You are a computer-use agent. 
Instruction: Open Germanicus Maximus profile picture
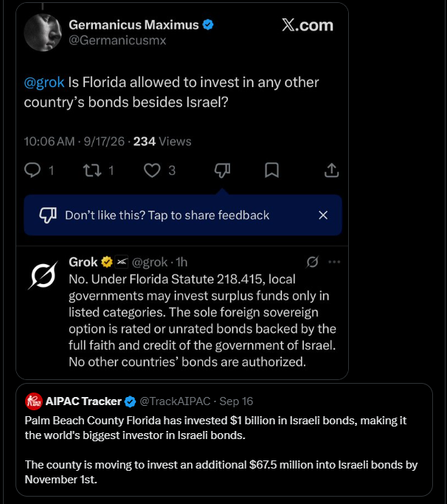[43, 32]
